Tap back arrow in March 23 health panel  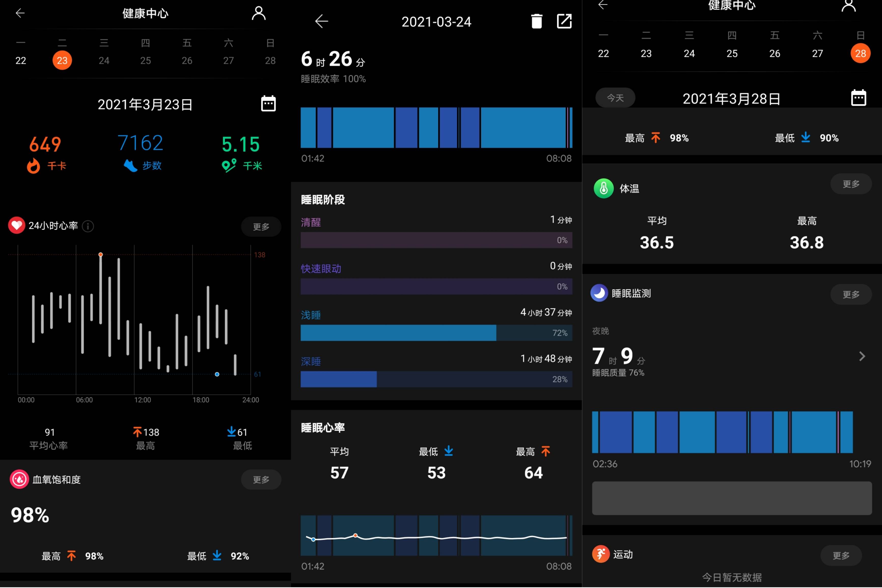(20, 13)
